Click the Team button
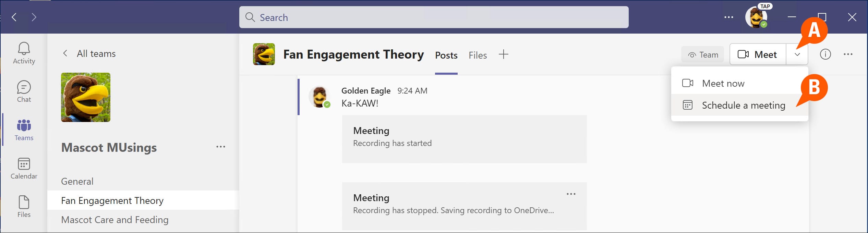 702,54
